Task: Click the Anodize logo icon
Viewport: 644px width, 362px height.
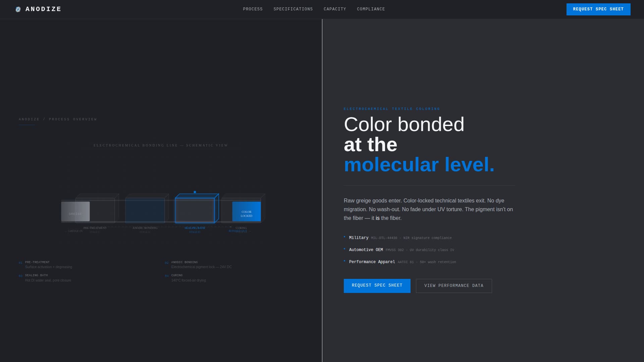Action: (17, 9)
